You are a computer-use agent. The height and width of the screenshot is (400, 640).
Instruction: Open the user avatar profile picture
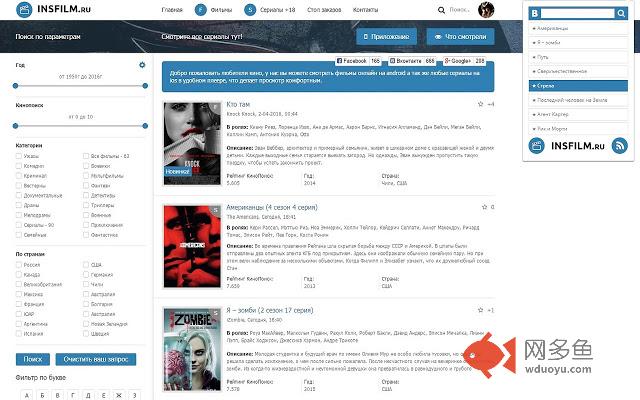[486, 10]
